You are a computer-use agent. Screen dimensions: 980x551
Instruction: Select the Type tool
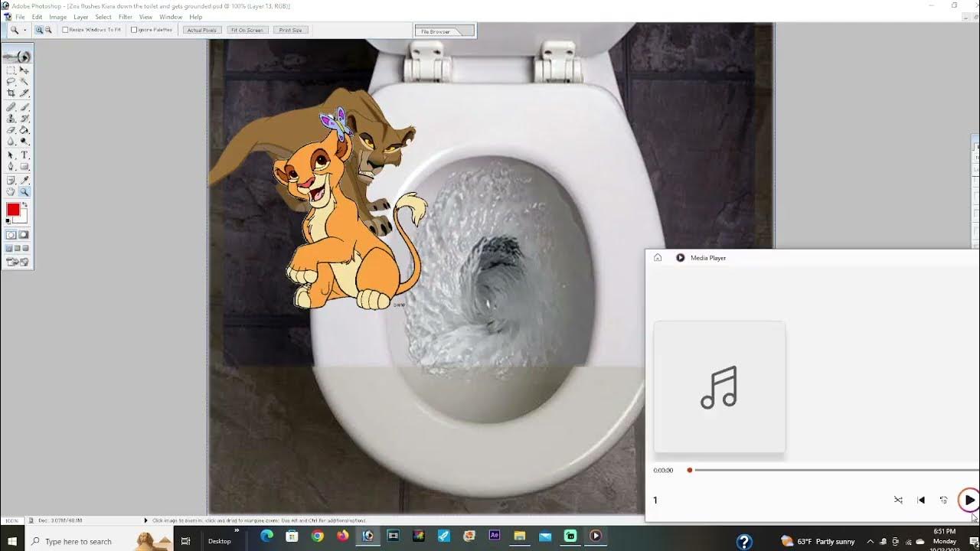24,155
